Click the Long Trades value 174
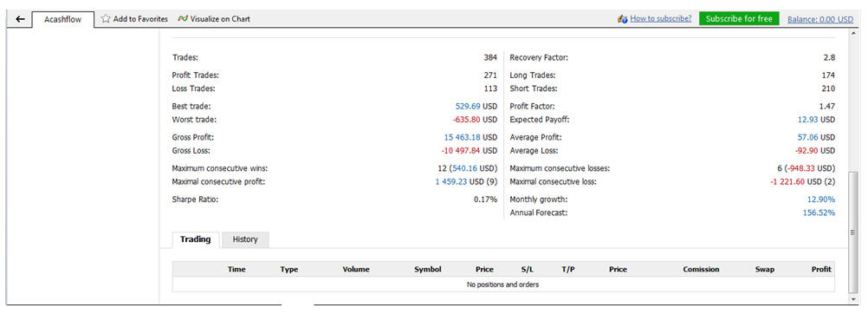This screenshot has width=868, height=321. click(x=828, y=75)
